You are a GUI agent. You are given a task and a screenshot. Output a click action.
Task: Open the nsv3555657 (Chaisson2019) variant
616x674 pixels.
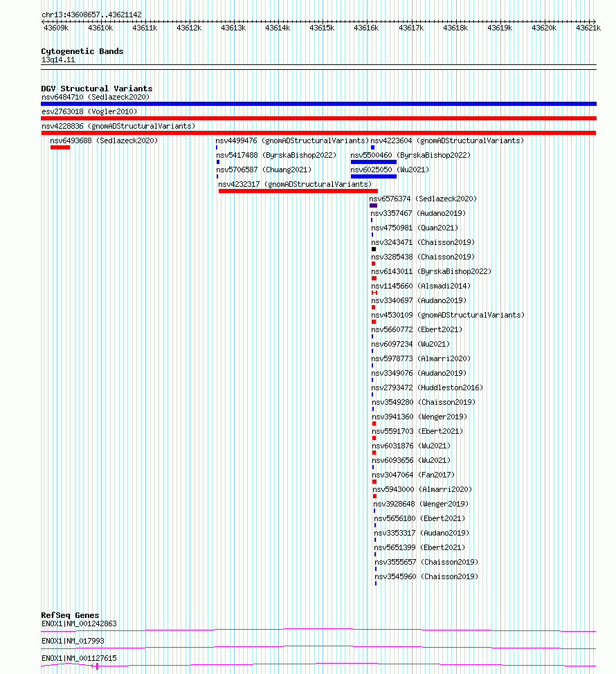pyautogui.click(x=426, y=562)
